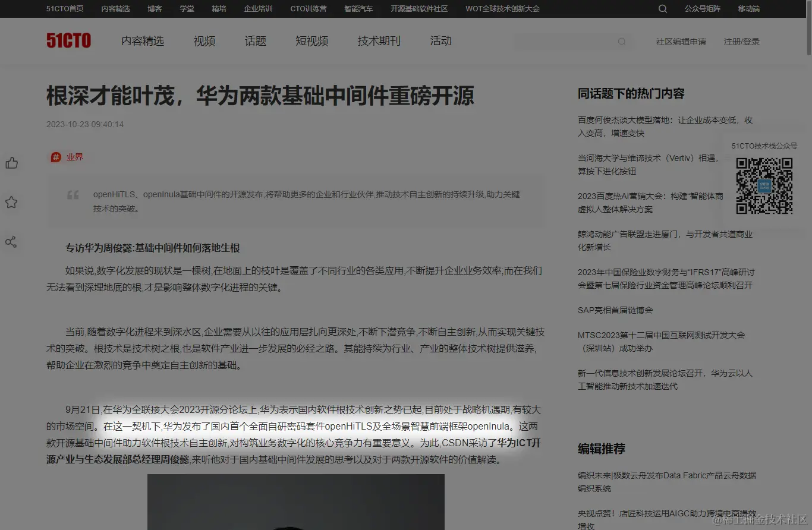
Task: Open article MTSC2023第十二届中国互联网测试开发大会
Action: [x=661, y=342]
